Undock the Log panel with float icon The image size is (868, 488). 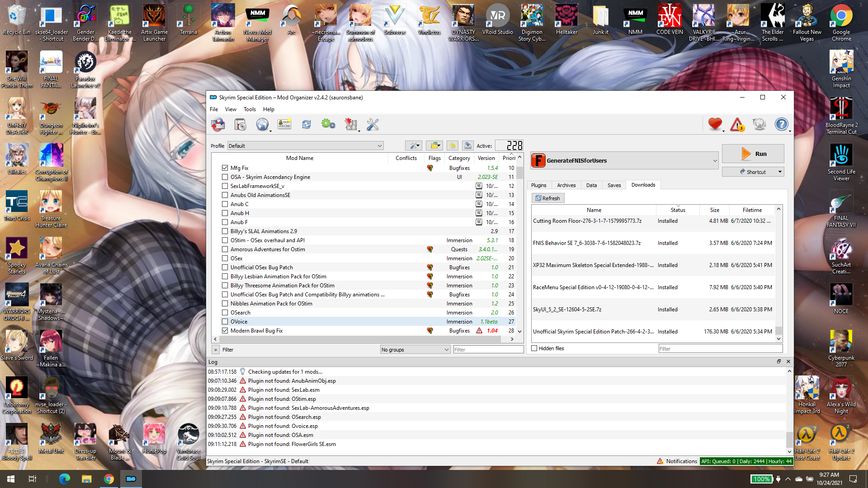[x=779, y=361]
